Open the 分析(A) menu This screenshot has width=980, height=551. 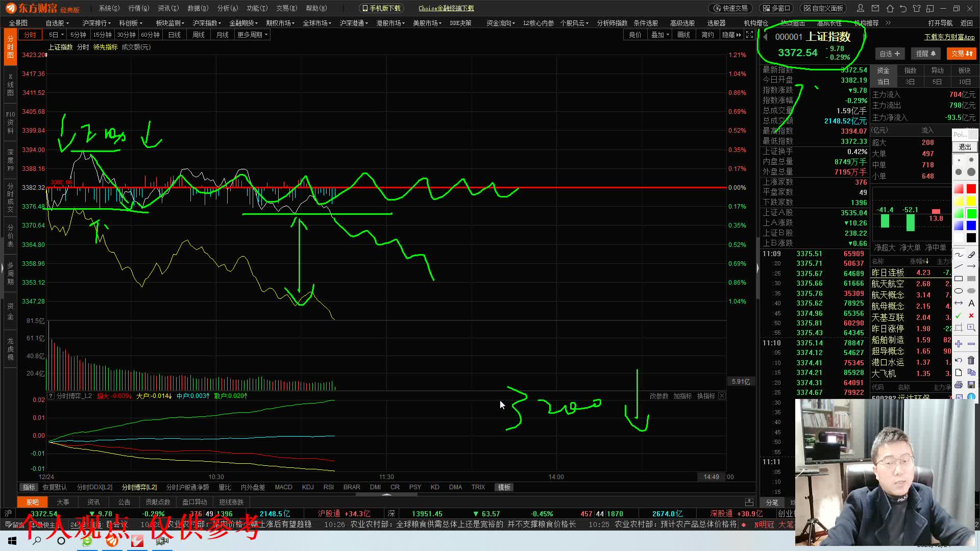click(227, 8)
